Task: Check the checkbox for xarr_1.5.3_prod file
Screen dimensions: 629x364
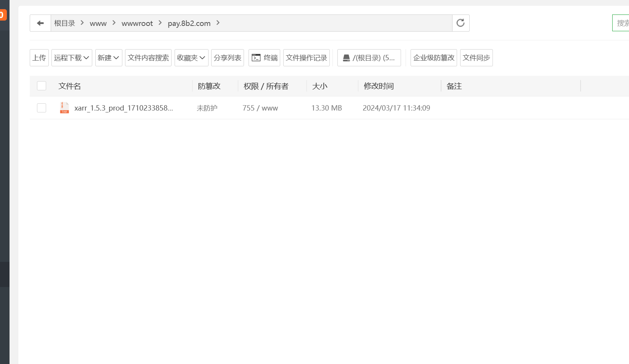Action: click(41, 107)
